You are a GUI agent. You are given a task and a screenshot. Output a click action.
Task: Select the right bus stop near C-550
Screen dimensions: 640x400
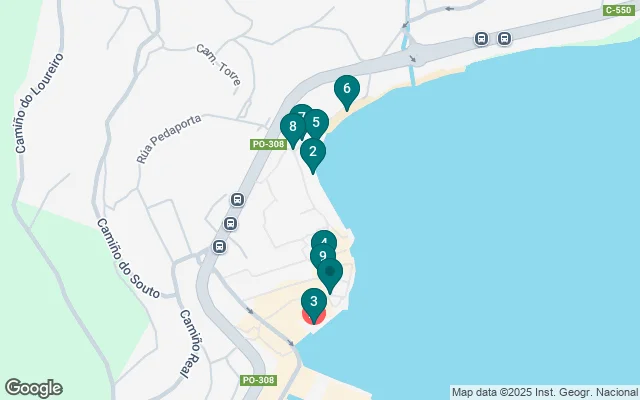coord(504,39)
